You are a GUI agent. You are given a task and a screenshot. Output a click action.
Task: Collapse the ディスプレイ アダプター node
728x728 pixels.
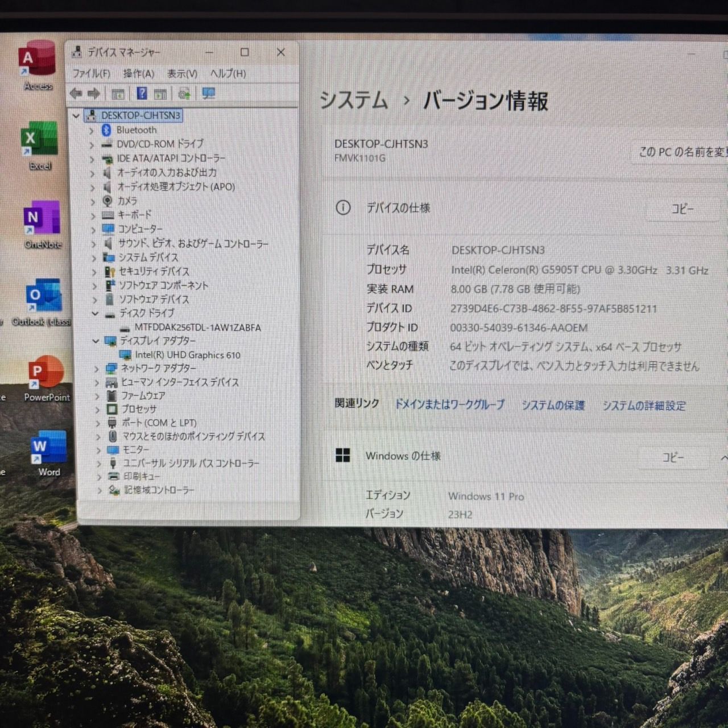[x=95, y=341]
